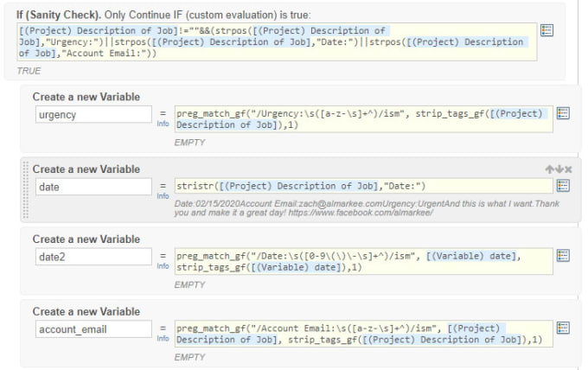The image size is (588, 370).
Task: Focus the date2 variable name field
Action: [93, 257]
